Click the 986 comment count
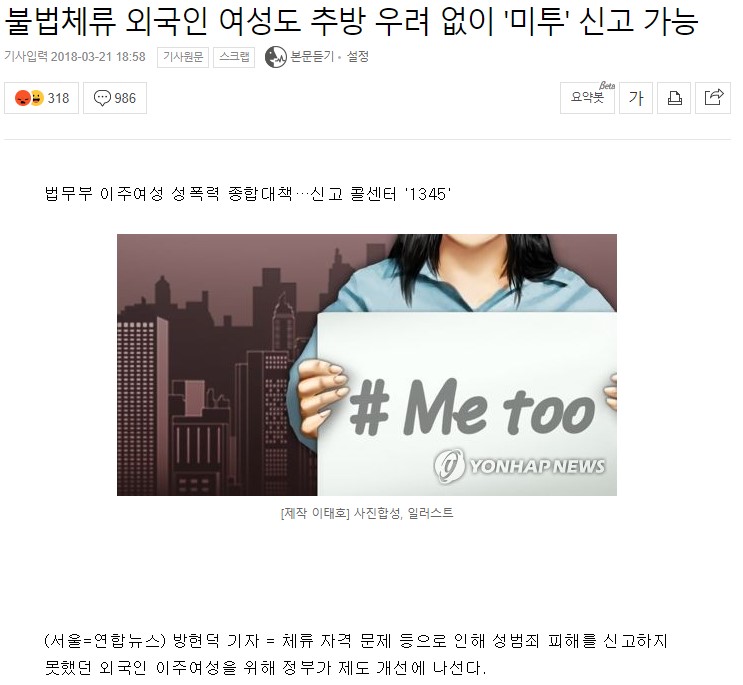Screen dimensions: 743x685 tap(125, 98)
